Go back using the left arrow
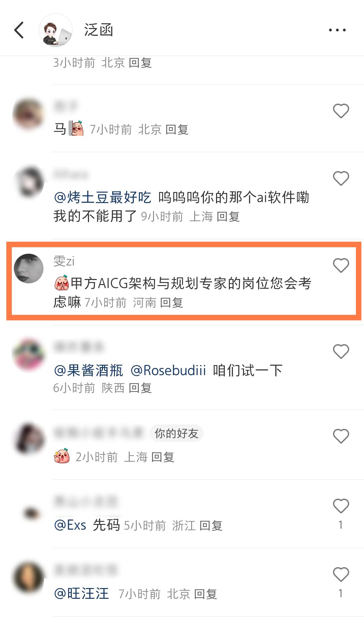Viewport: 364px width, 643px height. coord(19,30)
